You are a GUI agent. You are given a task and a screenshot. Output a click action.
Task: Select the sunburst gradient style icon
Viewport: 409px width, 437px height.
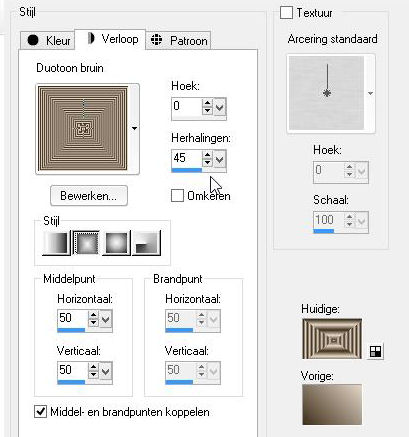tap(116, 243)
